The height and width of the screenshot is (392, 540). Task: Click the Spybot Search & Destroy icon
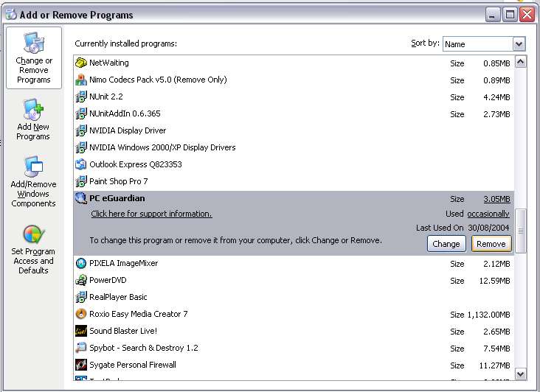coord(81,348)
